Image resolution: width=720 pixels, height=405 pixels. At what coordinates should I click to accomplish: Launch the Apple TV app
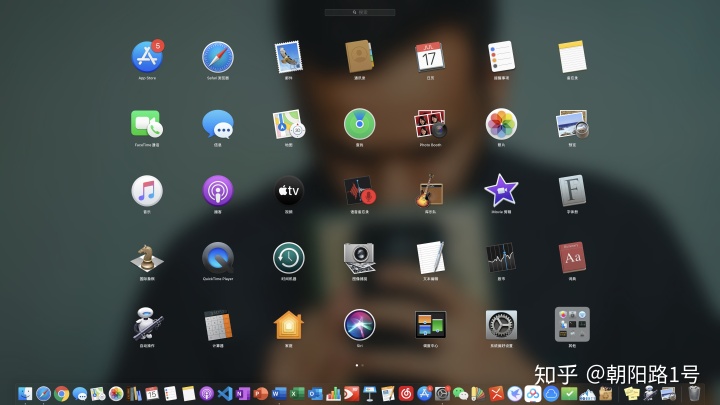288,191
